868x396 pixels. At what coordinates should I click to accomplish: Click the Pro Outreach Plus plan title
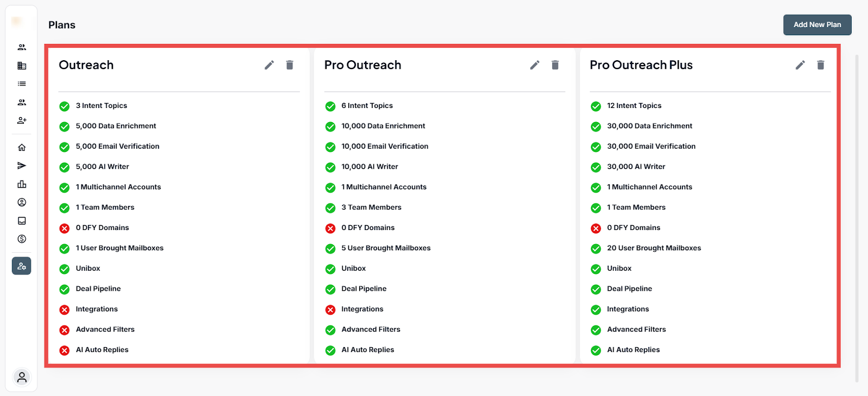pos(641,65)
